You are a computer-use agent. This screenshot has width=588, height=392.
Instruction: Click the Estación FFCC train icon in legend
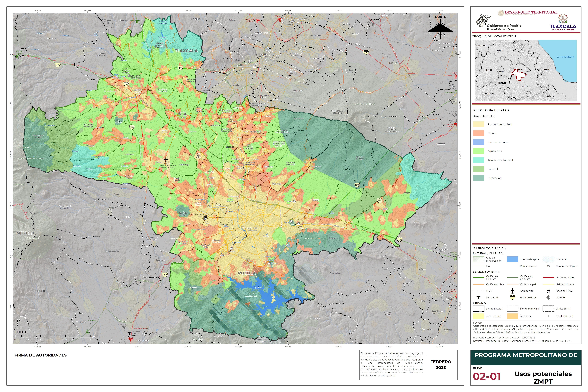(x=548, y=291)
